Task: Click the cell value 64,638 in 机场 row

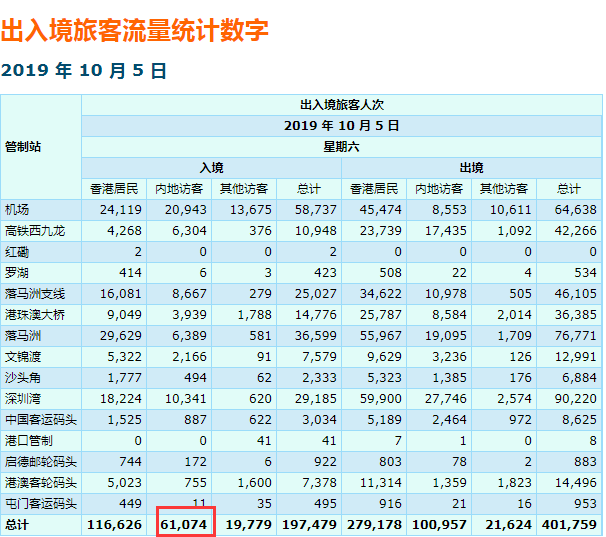Action: point(575,210)
